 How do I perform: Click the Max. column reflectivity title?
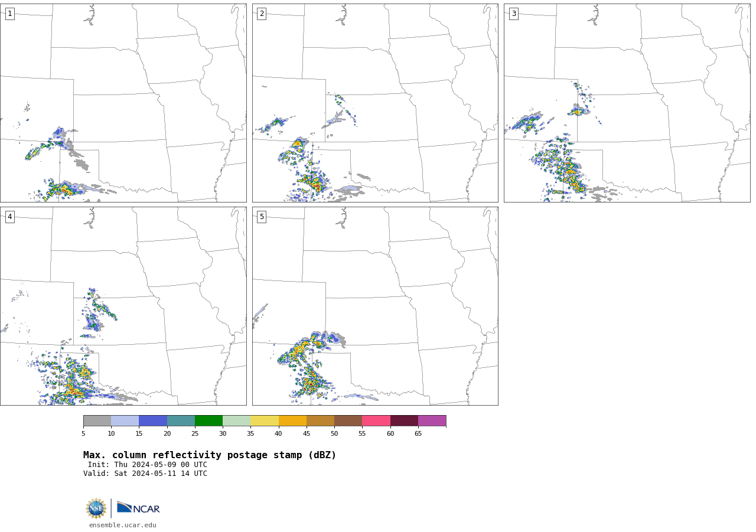(210, 455)
